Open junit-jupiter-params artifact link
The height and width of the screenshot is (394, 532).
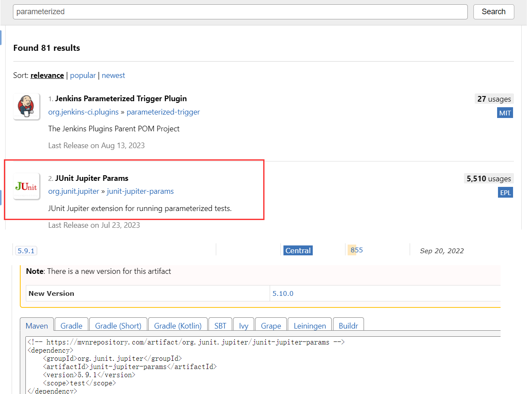point(140,191)
